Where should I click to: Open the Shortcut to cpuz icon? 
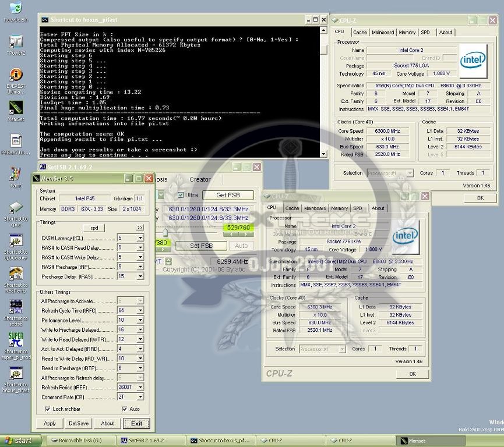[15, 208]
